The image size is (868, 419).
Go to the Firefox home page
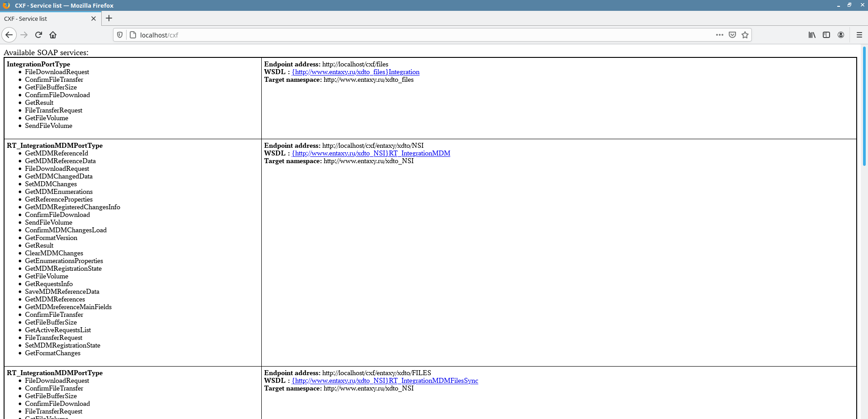tap(53, 35)
